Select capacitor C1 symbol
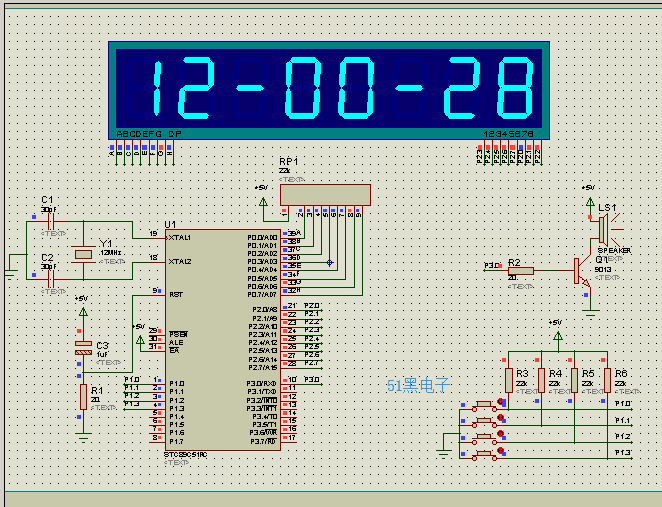Viewport: 662px width, 507px height. [51, 221]
